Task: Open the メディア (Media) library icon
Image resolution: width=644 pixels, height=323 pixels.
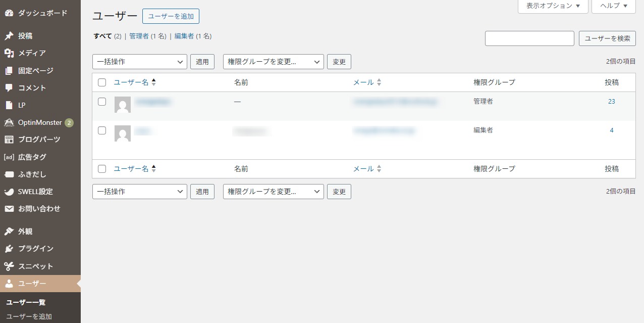Action: point(9,53)
